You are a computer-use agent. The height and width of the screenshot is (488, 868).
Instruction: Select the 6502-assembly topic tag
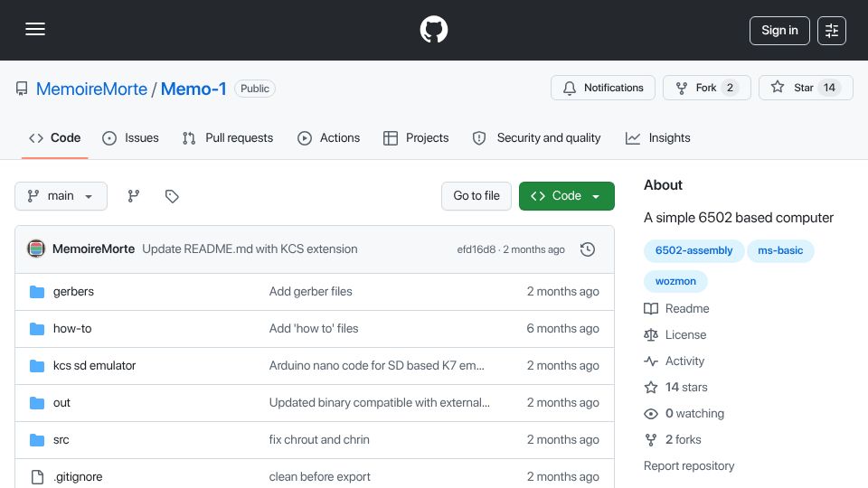coord(693,250)
